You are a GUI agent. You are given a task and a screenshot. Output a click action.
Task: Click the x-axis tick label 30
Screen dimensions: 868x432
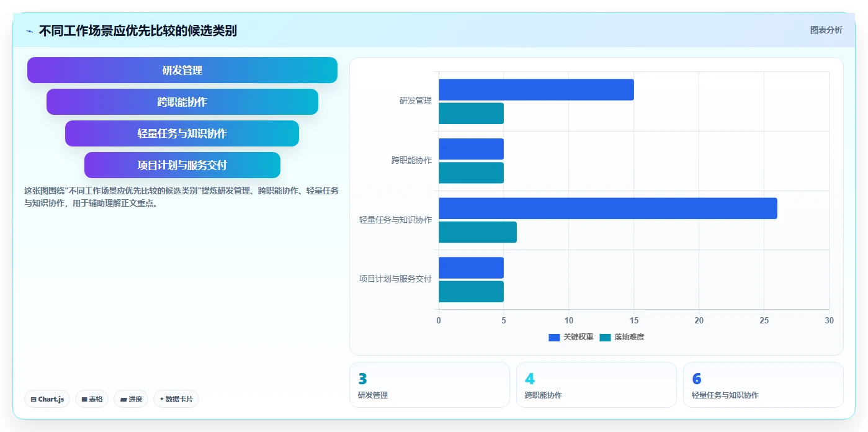[x=829, y=320]
